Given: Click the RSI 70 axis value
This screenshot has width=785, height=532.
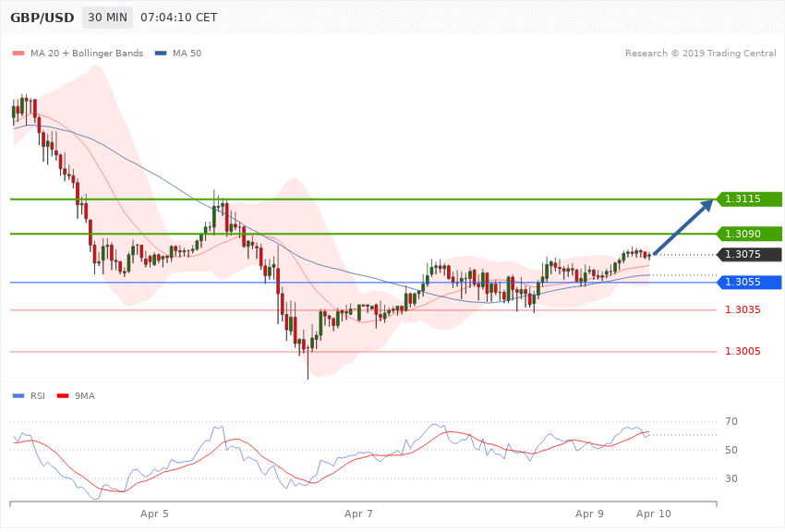Looking at the screenshot, I should [x=731, y=421].
